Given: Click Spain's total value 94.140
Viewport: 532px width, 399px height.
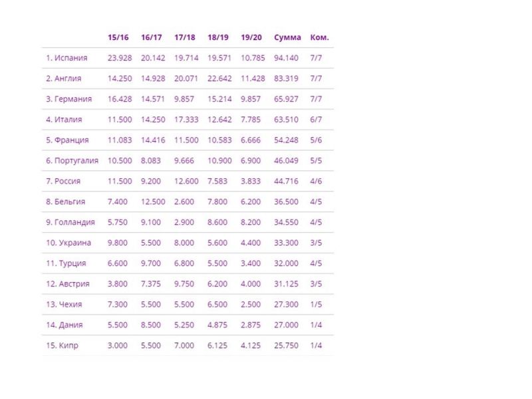Looking at the screenshot, I should pos(286,58).
